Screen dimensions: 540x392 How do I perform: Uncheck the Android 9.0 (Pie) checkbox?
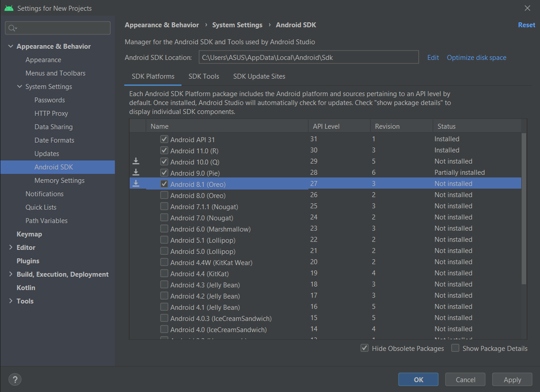point(164,173)
